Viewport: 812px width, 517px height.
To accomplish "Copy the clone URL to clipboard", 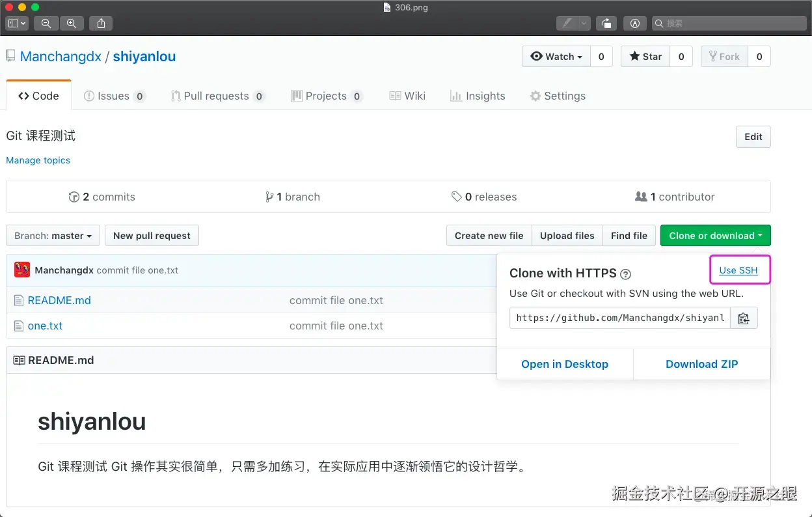I will click(x=744, y=318).
